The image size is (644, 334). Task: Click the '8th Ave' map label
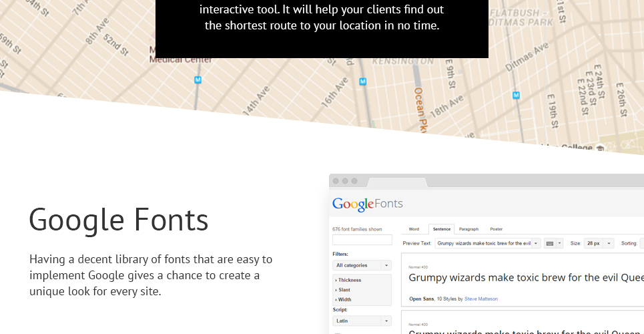coord(97,31)
